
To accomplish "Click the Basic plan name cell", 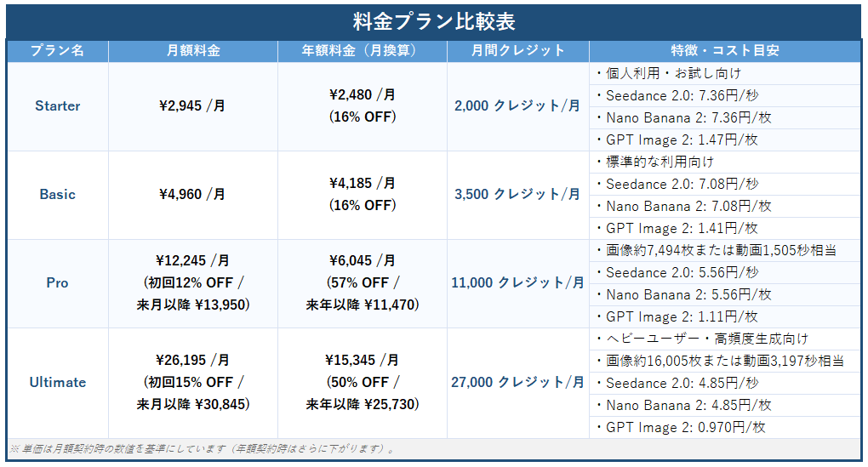I will point(58,195).
